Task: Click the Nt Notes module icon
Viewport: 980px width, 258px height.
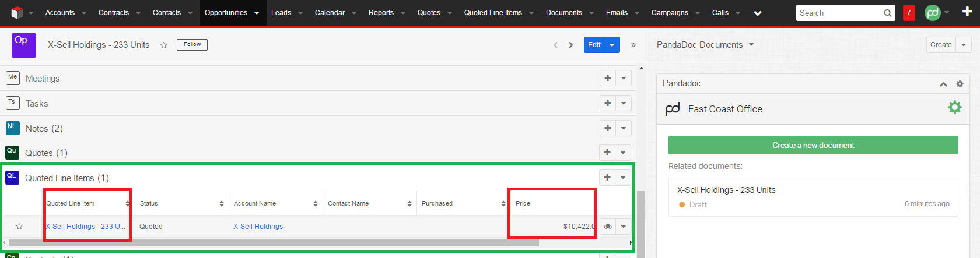Action: pos(12,128)
